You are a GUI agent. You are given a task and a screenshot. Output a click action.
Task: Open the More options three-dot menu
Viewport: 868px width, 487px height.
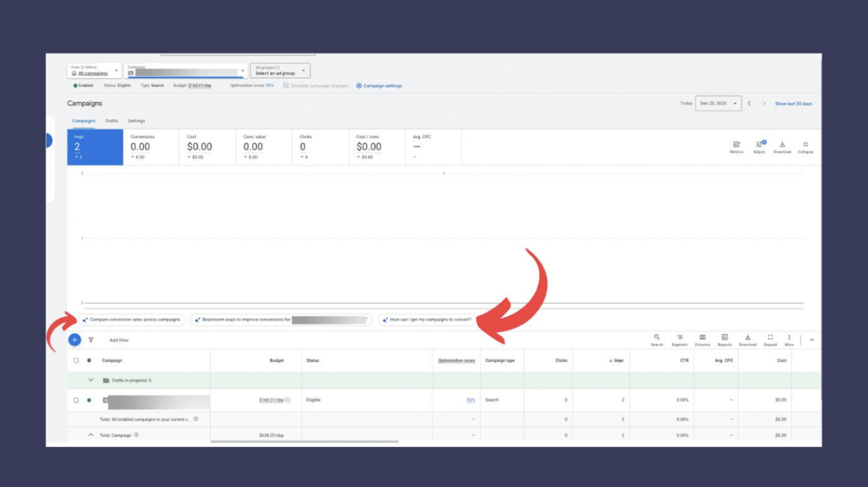(789, 340)
